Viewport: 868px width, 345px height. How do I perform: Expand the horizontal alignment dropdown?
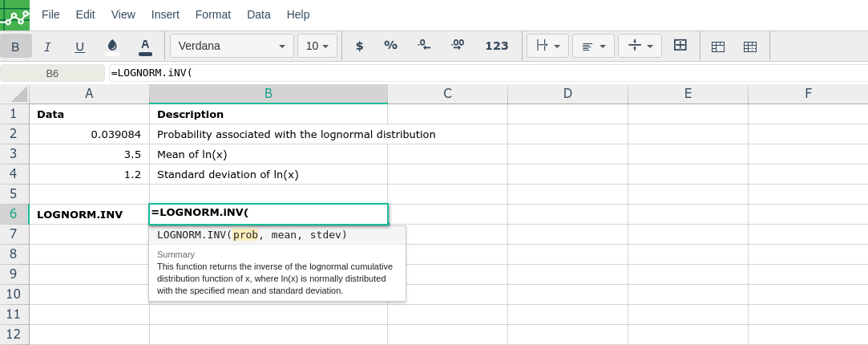(593, 46)
